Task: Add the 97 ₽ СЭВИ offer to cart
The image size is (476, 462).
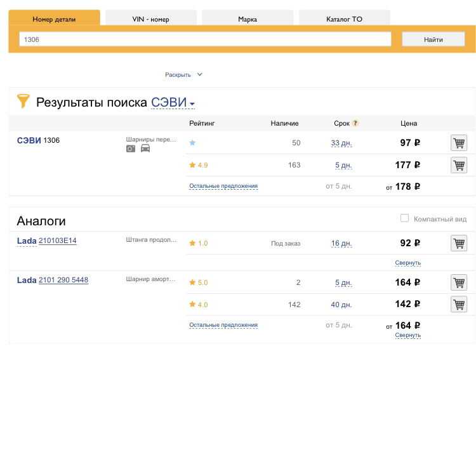Action: pyautogui.click(x=458, y=143)
